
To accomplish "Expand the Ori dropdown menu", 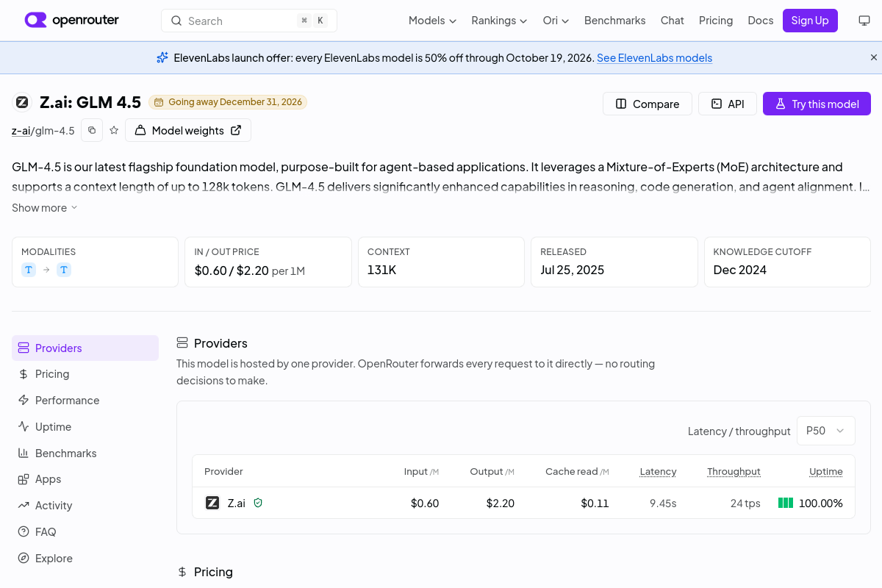I will [556, 21].
